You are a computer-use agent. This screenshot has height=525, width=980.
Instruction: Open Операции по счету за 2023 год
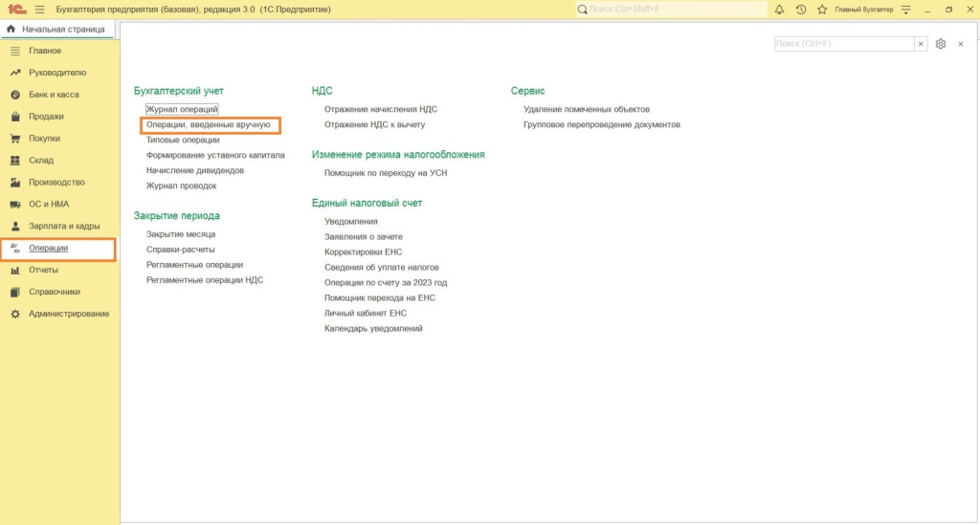[386, 283]
